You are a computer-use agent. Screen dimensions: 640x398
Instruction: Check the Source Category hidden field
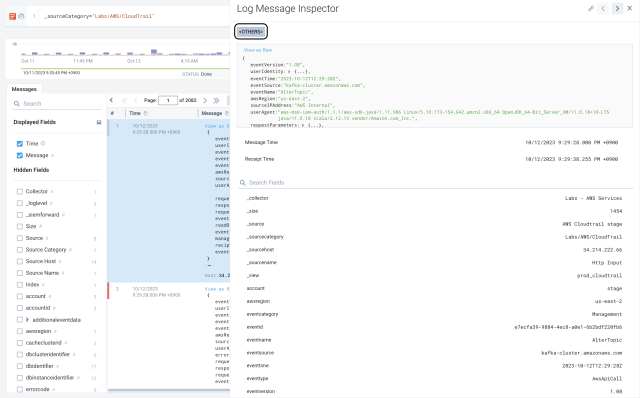pyautogui.click(x=20, y=249)
